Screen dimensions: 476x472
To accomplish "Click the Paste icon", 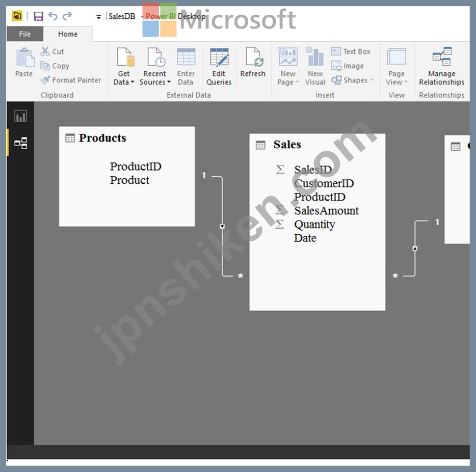I will [25, 58].
